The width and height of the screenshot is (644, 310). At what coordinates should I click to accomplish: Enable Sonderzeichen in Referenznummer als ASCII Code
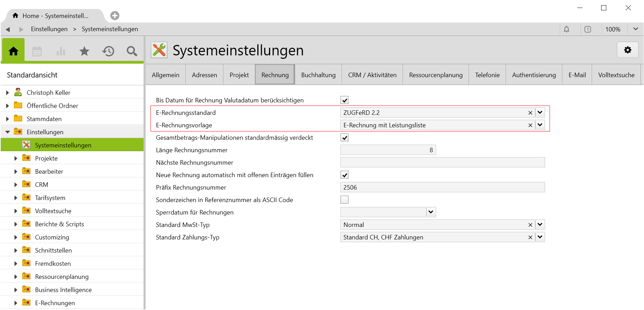[x=344, y=200]
